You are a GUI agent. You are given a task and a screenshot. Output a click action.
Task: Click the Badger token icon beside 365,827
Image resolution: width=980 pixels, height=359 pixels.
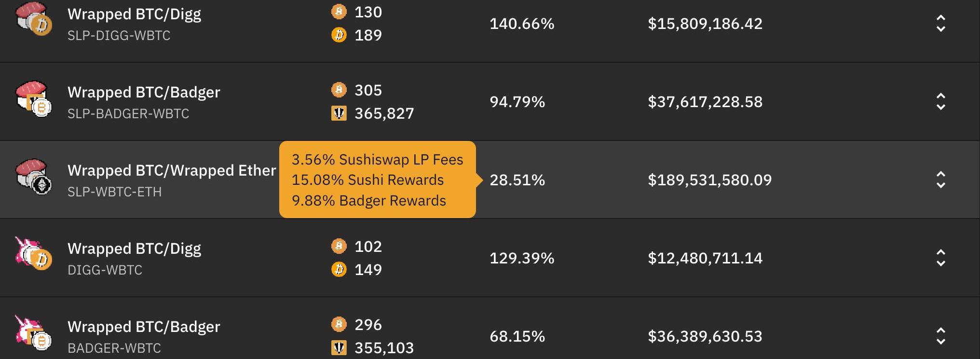pos(339,113)
